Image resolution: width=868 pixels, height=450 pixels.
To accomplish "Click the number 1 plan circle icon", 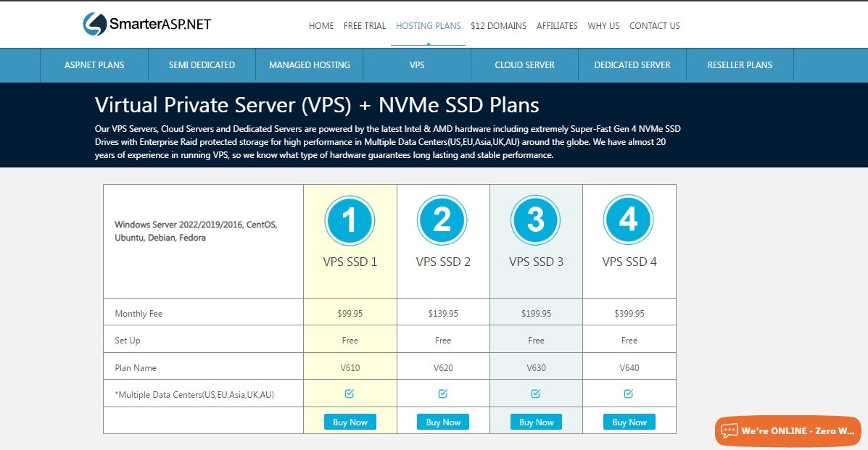I will point(350,220).
